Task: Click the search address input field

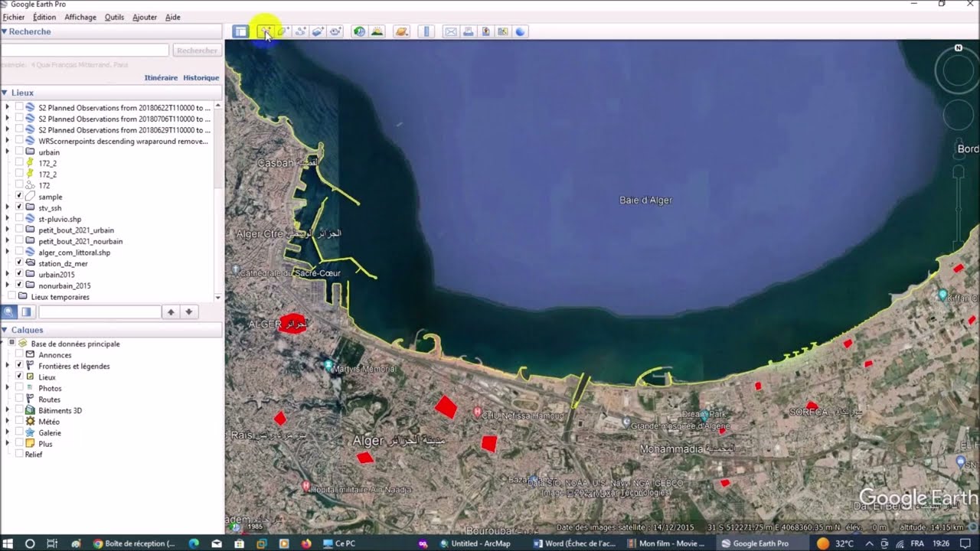Action: 84,50
